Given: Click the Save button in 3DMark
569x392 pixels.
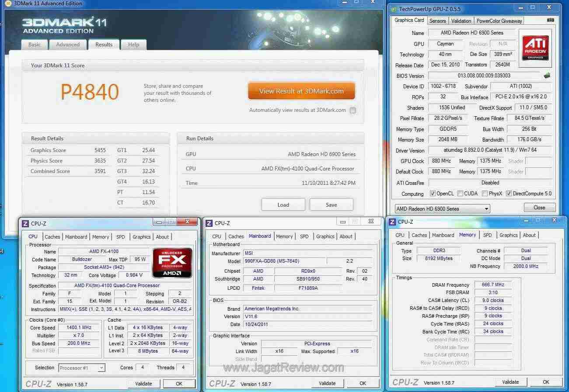Looking at the screenshot, I should point(331,205).
